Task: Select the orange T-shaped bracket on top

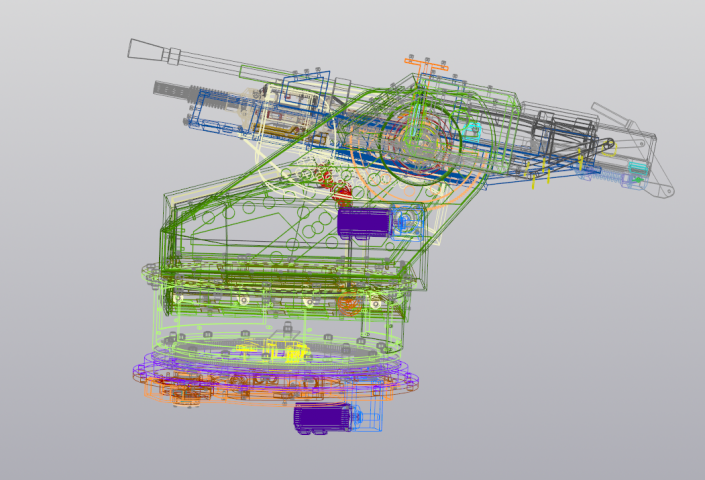Action: point(426,67)
